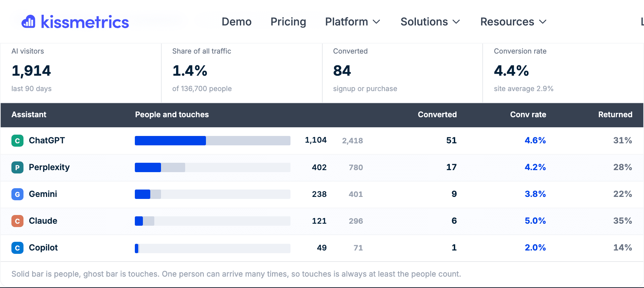Click the 1.4% share of traffic value
This screenshot has width=644, height=288.
190,71
